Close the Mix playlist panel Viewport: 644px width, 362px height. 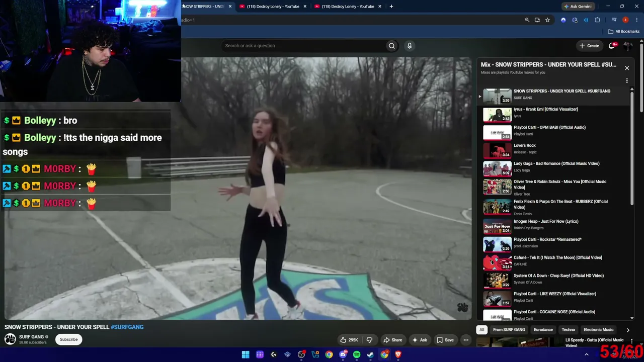click(627, 68)
